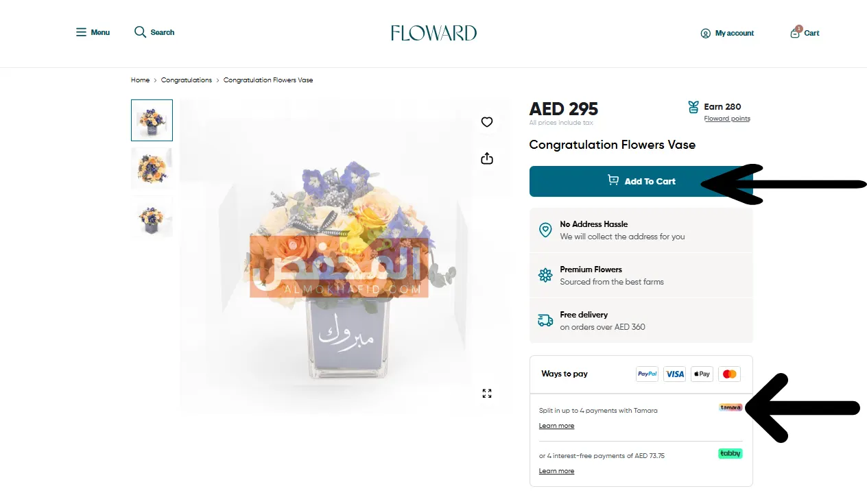Open Congratulations breadcrumb category

187,80
